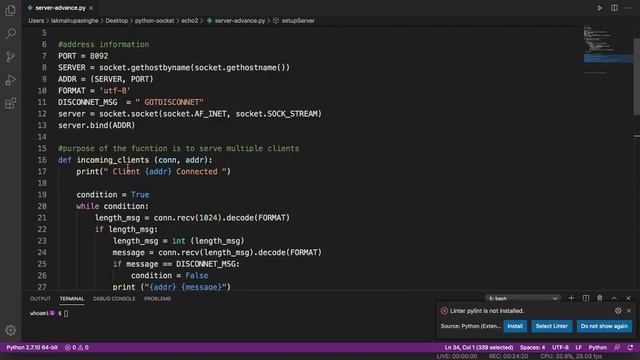
Task: Change indentation via Spaces: 4
Action: point(532,348)
